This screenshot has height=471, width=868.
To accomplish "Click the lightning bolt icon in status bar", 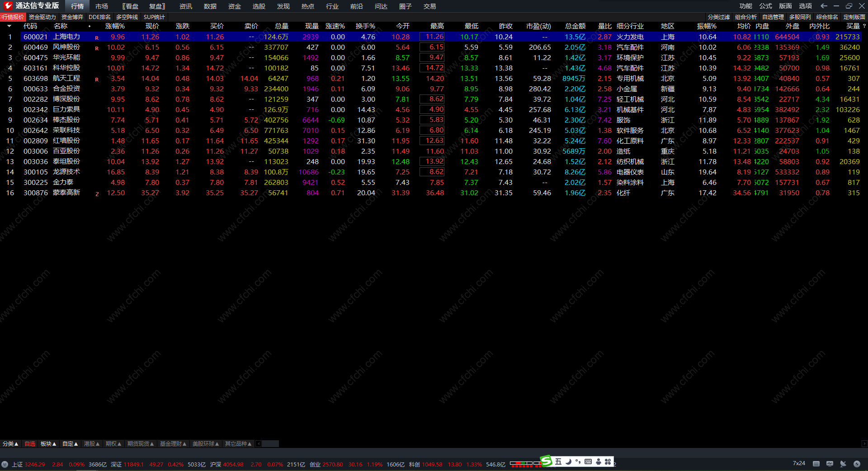I will [x=857, y=464].
